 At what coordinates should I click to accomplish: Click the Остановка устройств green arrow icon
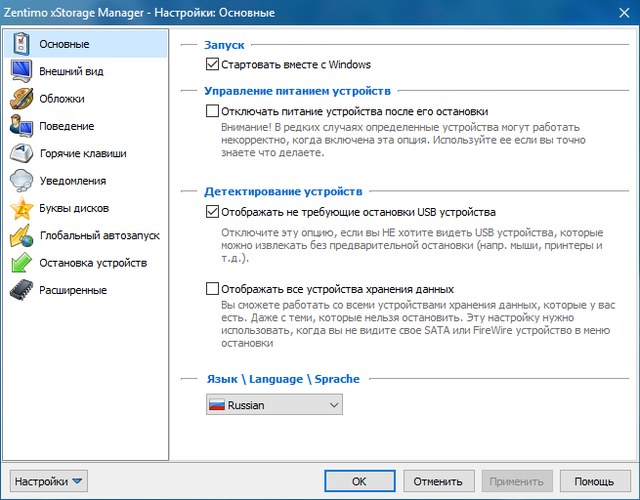(x=21, y=263)
